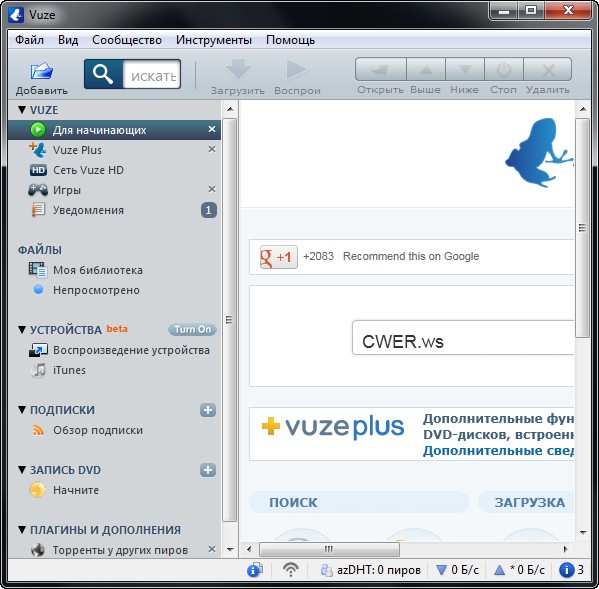Click the azDHT peers icon in status bar
Screen dimensions: 599x589
point(327,570)
